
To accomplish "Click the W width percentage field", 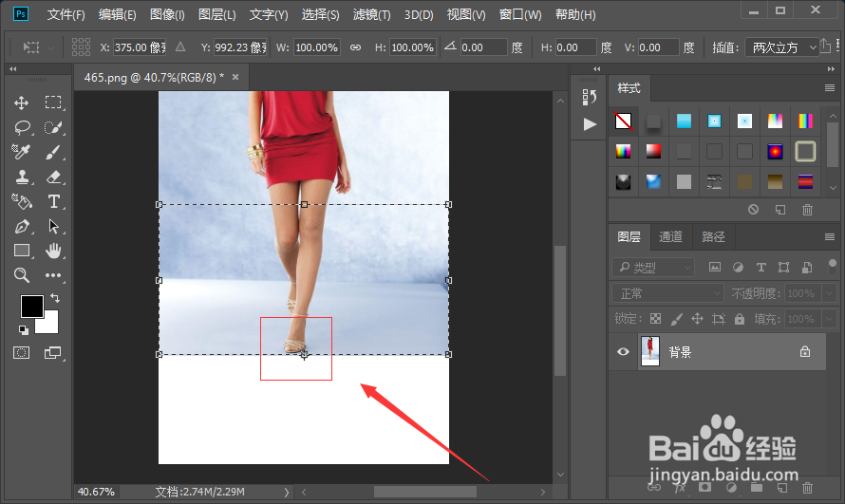I will [x=316, y=47].
